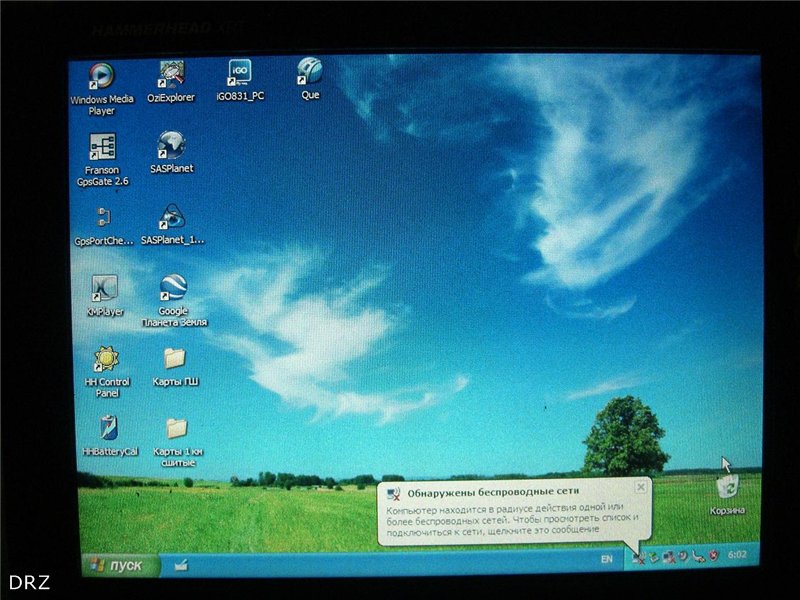Select the Карты ГШ folder

175,366
